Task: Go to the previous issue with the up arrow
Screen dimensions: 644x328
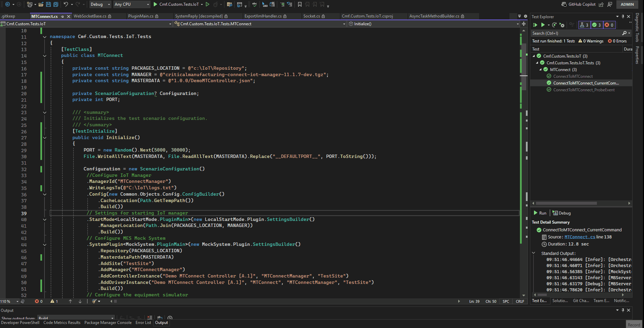Action: pyautogui.click(x=70, y=301)
